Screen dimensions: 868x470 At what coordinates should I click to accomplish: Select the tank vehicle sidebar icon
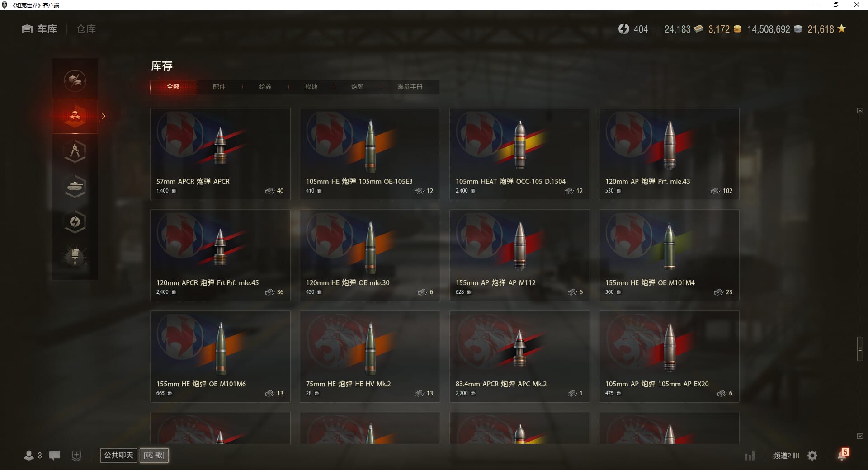[75, 187]
